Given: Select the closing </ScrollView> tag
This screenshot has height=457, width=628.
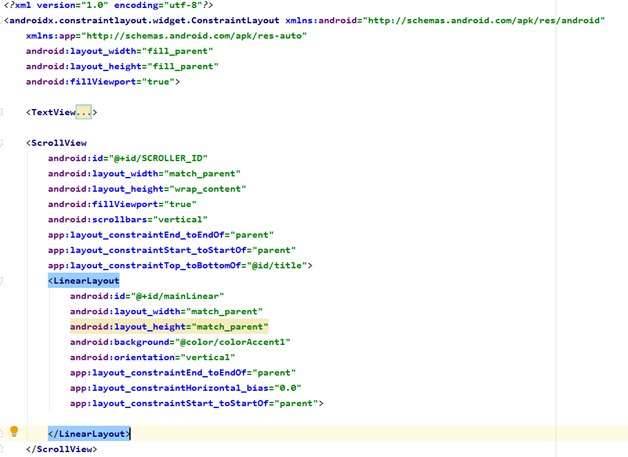Looking at the screenshot, I should click(61, 449).
